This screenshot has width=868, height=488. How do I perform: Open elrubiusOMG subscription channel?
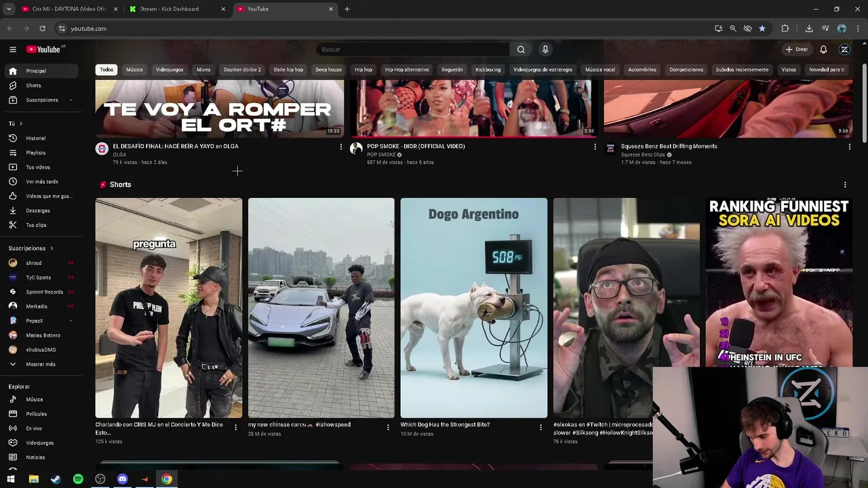pyautogui.click(x=41, y=350)
